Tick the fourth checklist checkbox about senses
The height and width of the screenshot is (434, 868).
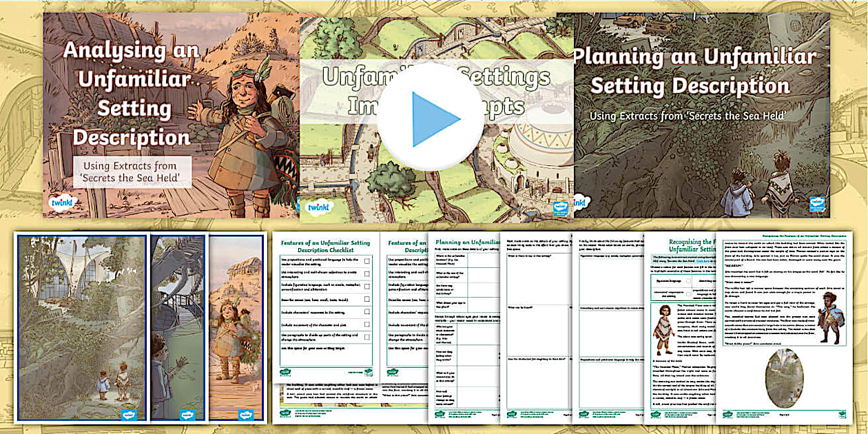pyautogui.click(x=366, y=300)
